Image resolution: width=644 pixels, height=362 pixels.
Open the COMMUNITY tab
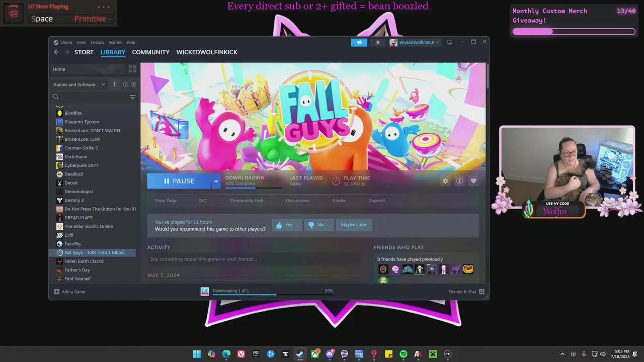point(151,52)
